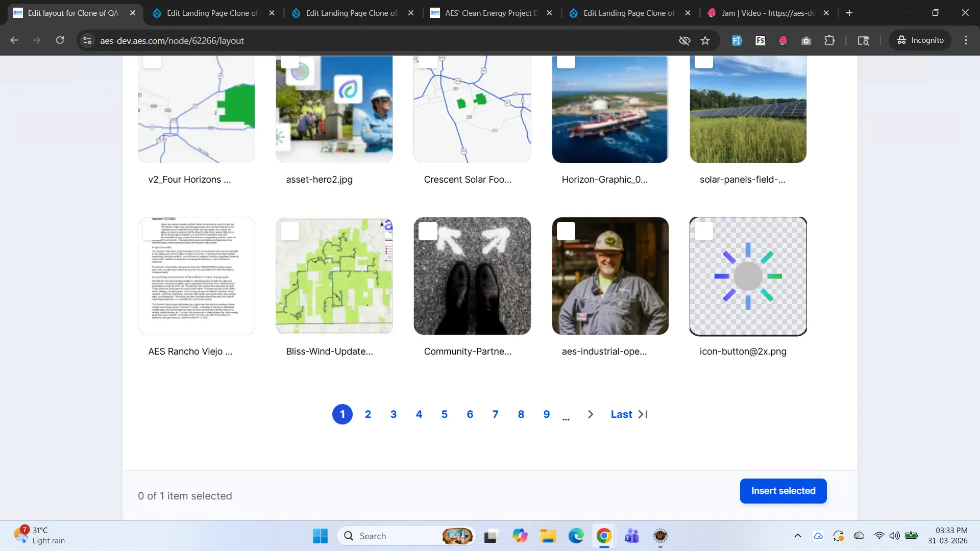The height and width of the screenshot is (551, 980).
Task: Open Microsoft Teams from the taskbar
Action: pos(632,536)
